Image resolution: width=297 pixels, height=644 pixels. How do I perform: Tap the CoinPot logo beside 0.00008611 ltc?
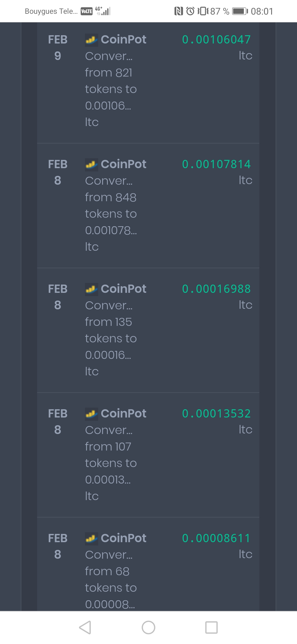click(91, 539)
